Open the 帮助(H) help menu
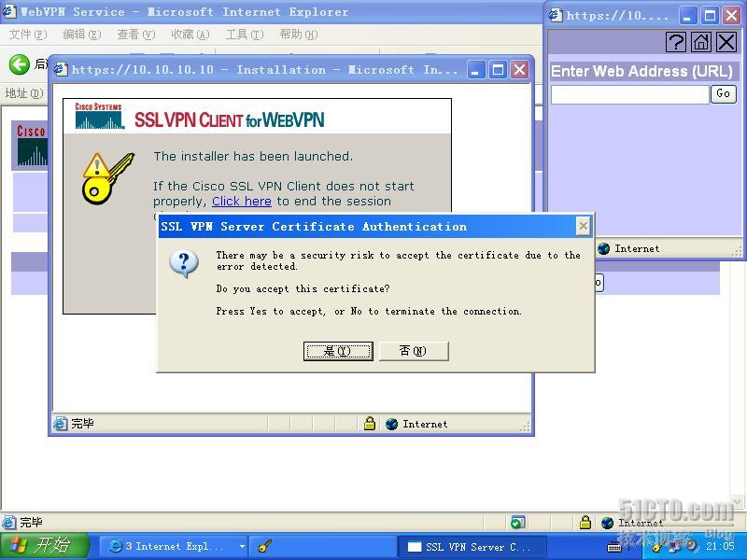747x560 pixels. coord(299,35)
